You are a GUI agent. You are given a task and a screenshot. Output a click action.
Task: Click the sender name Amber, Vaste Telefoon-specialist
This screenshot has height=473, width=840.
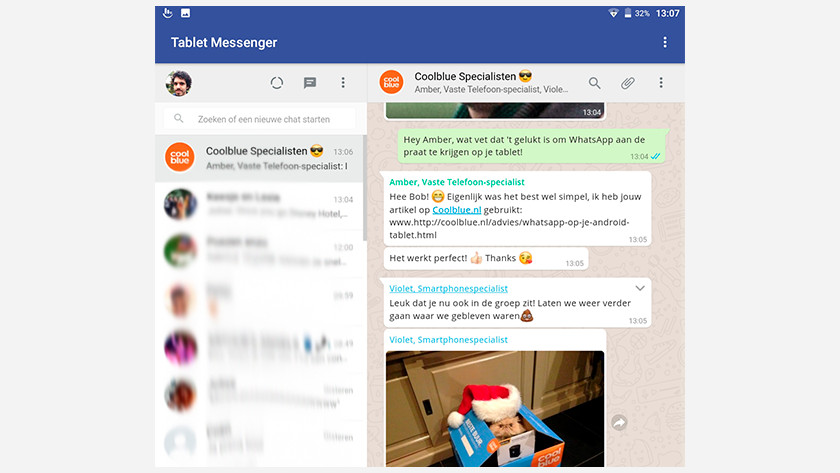coord(457,182)
